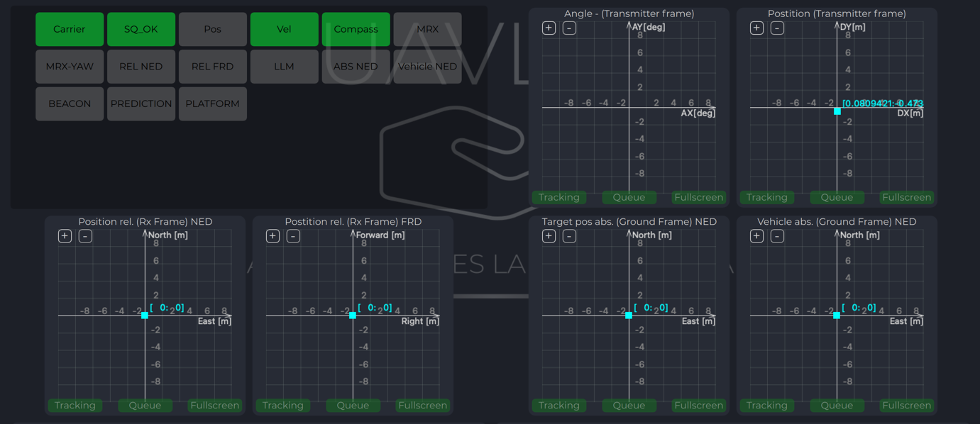Screen dimensions: 980x424
Task: Enable Tracking on Postition (Transmitter frame) plot
Action: point(767,197)
